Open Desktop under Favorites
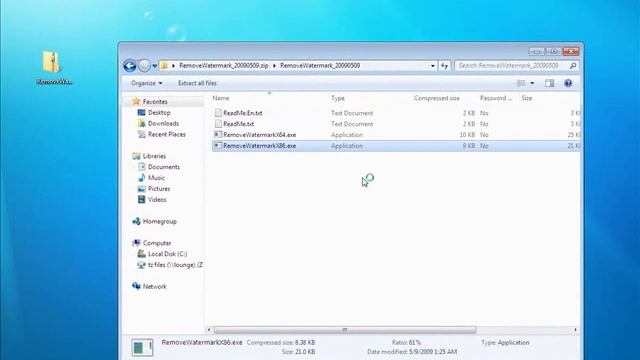 click(x=159, y=112)
